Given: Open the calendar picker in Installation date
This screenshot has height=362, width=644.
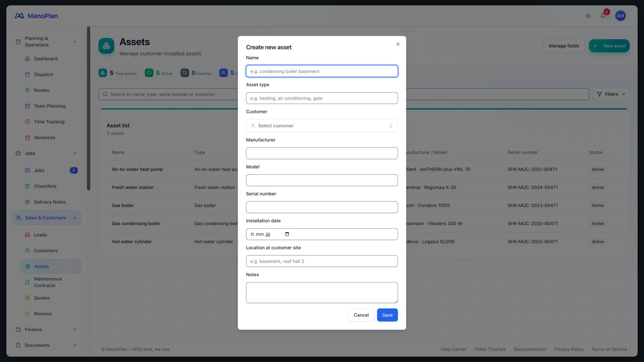Looking at the screenshot, I should click(287, 234).
